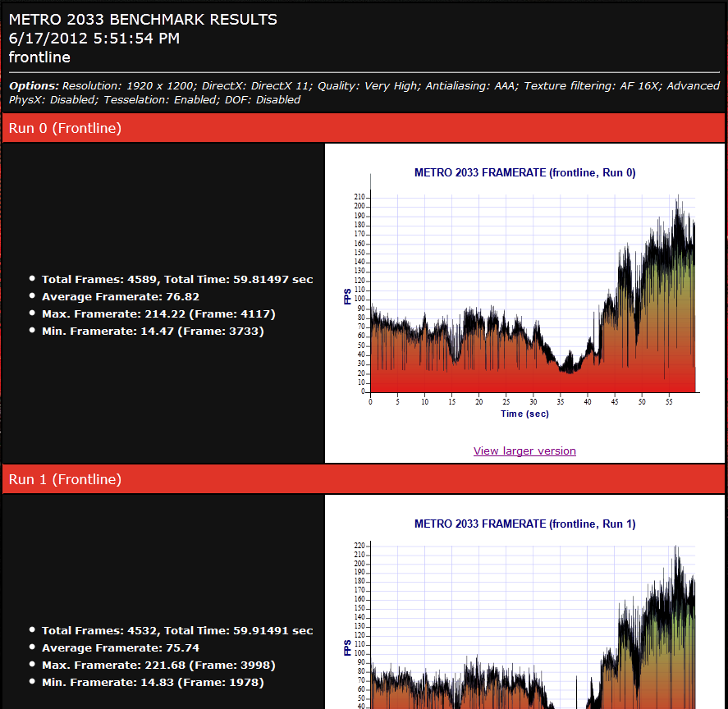
Task: Click "Min. Framerate: 14.83 (Frame: 1978)"
Action: 153,682
